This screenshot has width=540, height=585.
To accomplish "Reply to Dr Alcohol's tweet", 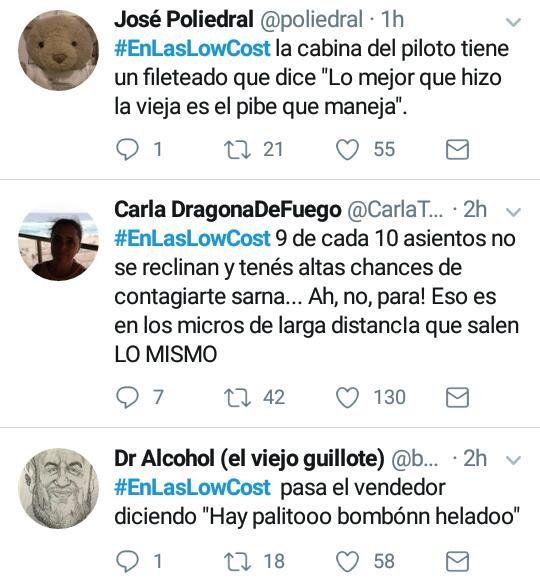I will [x=127, y=561].
